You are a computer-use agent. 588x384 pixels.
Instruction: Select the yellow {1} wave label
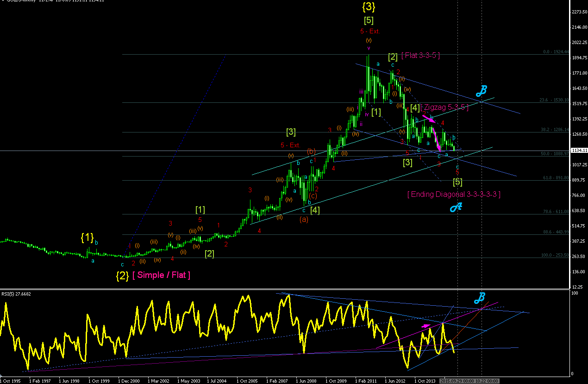(x=87, y=238)
